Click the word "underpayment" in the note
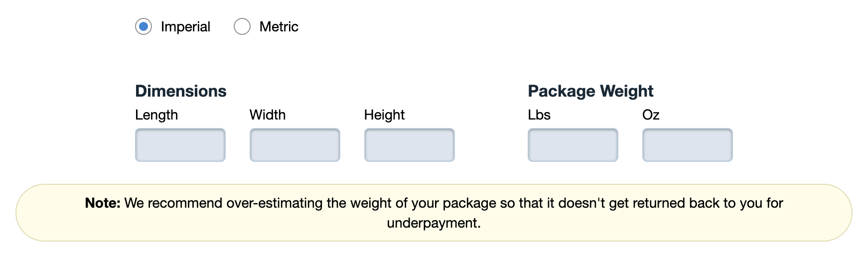 click(433, 223)
